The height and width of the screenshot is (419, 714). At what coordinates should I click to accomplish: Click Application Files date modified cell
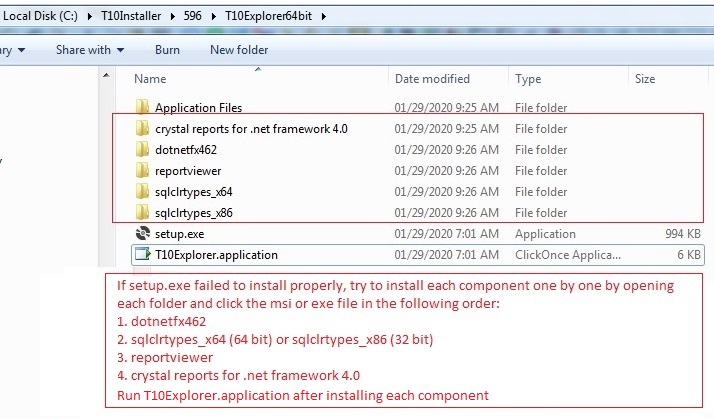pyautogui.click(x=446, y=107)
